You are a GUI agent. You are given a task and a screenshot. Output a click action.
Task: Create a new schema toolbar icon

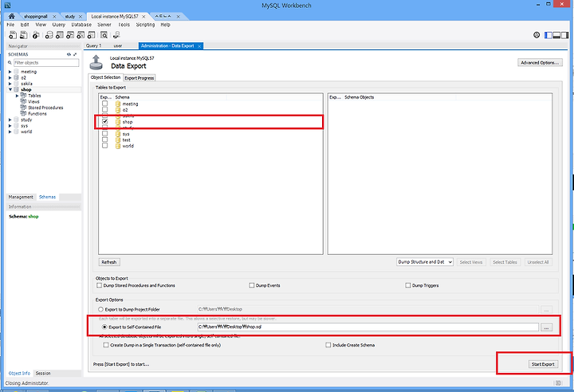tap(49, 35)
